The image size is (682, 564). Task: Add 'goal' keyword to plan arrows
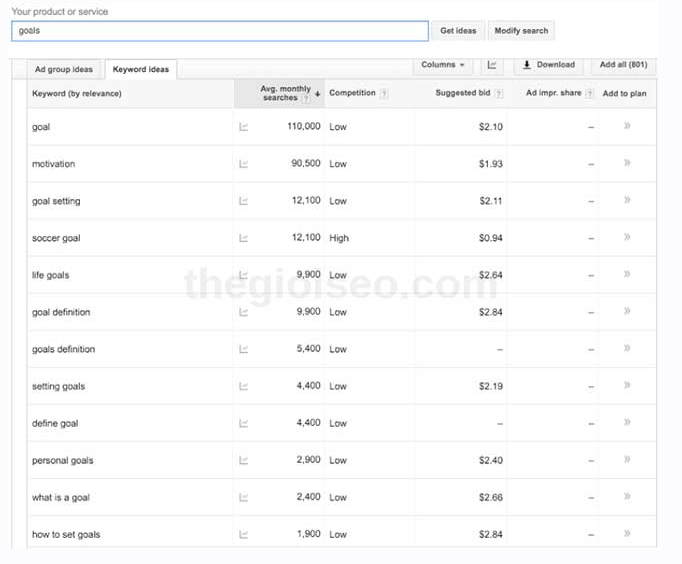pos(627,126)
